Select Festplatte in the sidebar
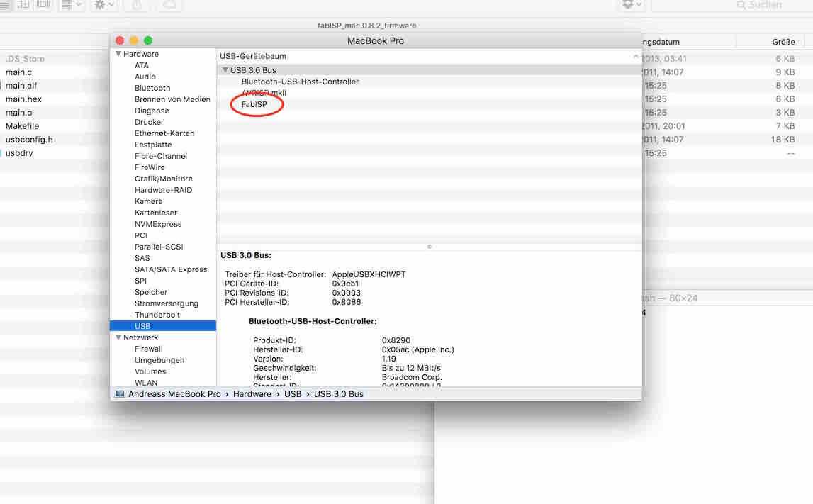Screen dimensions: 813x504 [x=153, y=145]
